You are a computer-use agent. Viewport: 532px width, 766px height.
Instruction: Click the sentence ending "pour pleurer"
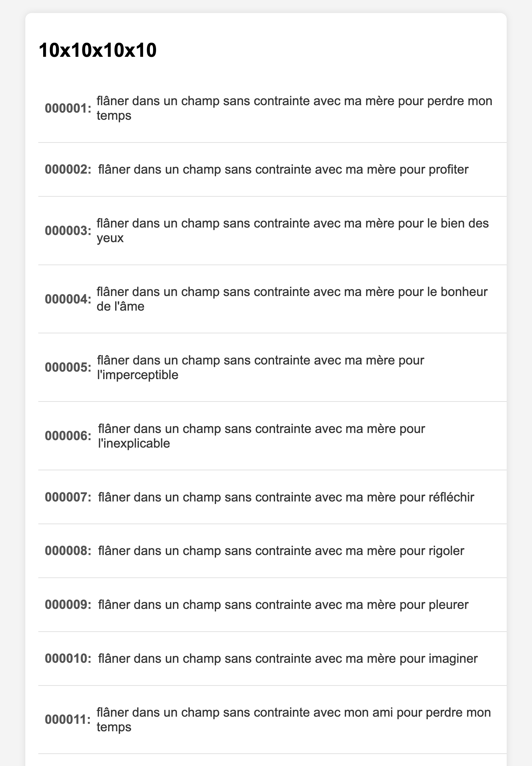click(x=283, y=605)
